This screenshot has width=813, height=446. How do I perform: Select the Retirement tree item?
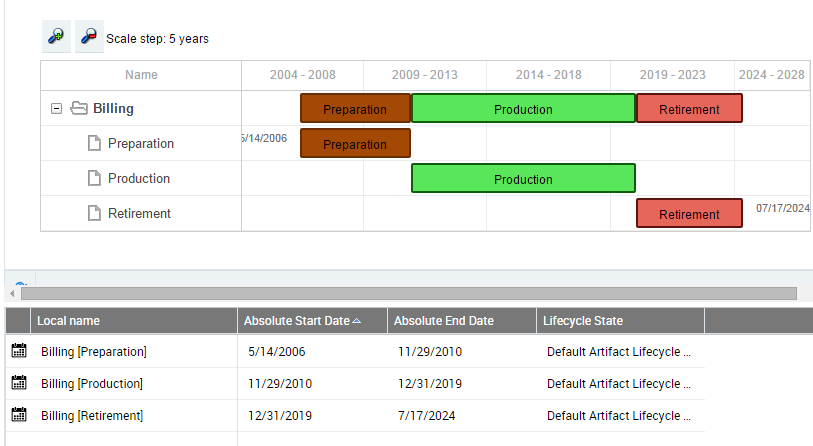(139, 214)
